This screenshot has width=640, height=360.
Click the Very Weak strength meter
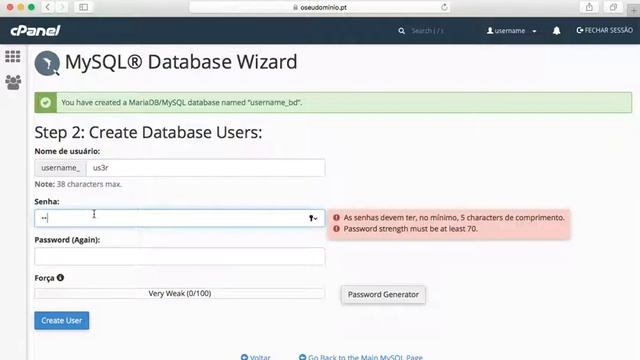click(180, 293)
